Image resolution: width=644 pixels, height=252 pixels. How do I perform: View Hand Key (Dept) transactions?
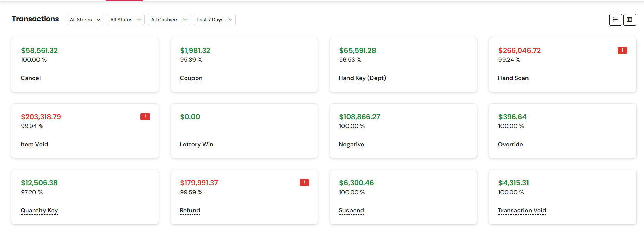(362, 78)
